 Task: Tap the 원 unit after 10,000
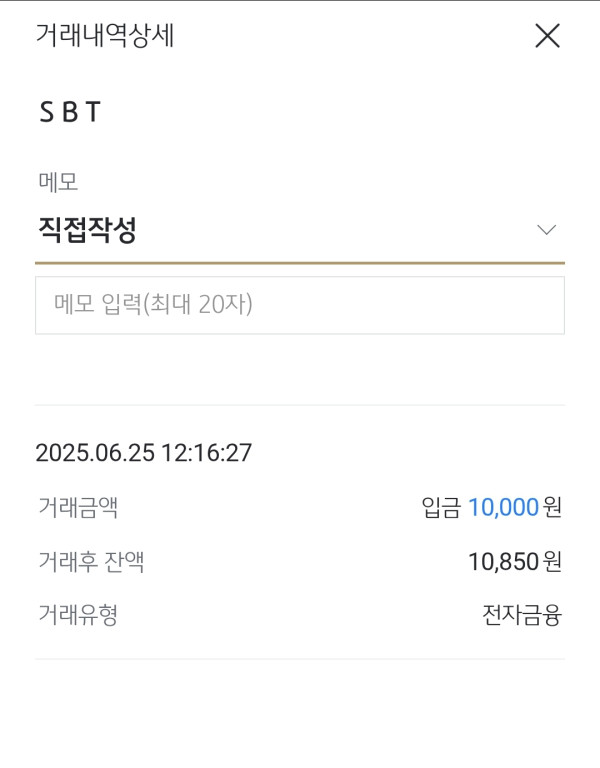552,508
